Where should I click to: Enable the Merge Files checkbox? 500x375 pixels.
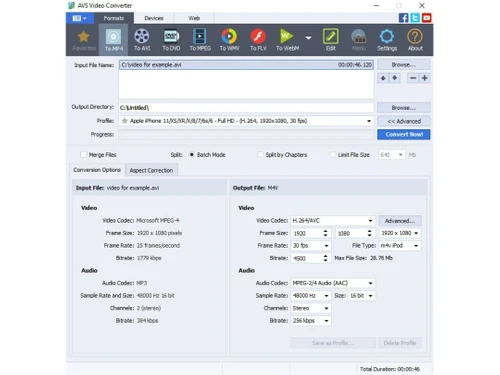pos(83,155)
